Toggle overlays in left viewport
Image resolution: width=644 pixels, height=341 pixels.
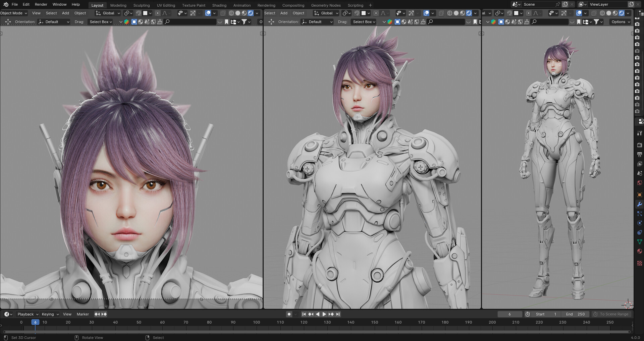(x=208, y=13)
